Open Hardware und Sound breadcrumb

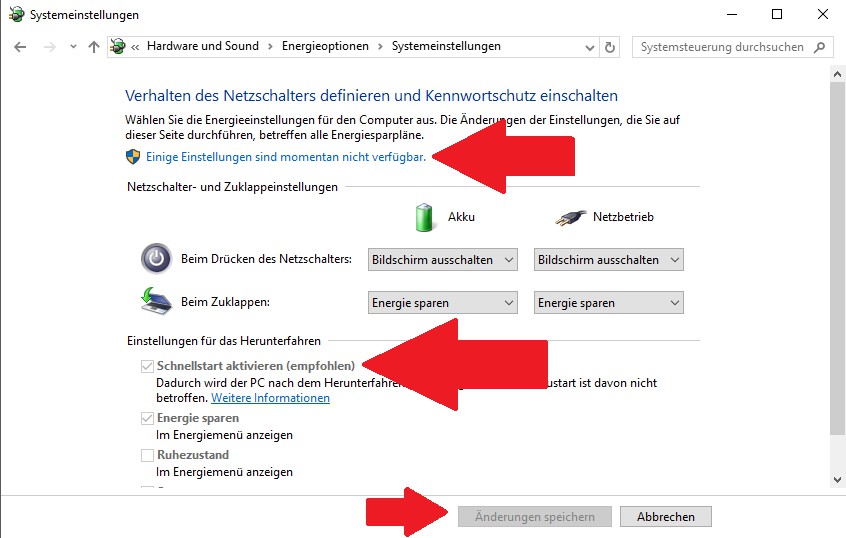coord(203,46)
